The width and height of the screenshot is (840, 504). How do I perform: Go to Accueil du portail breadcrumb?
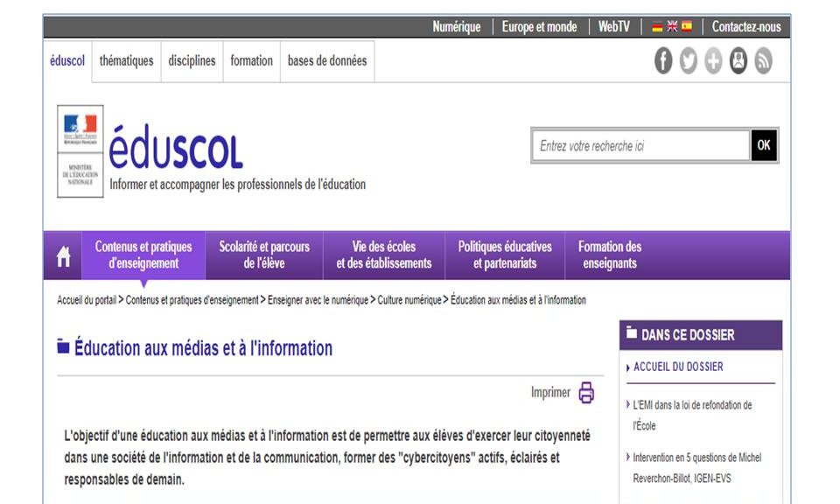pos(87,300)
